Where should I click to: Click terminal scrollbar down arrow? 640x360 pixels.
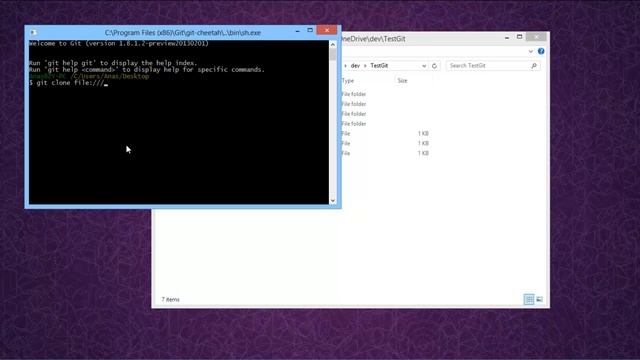[333, 200]
